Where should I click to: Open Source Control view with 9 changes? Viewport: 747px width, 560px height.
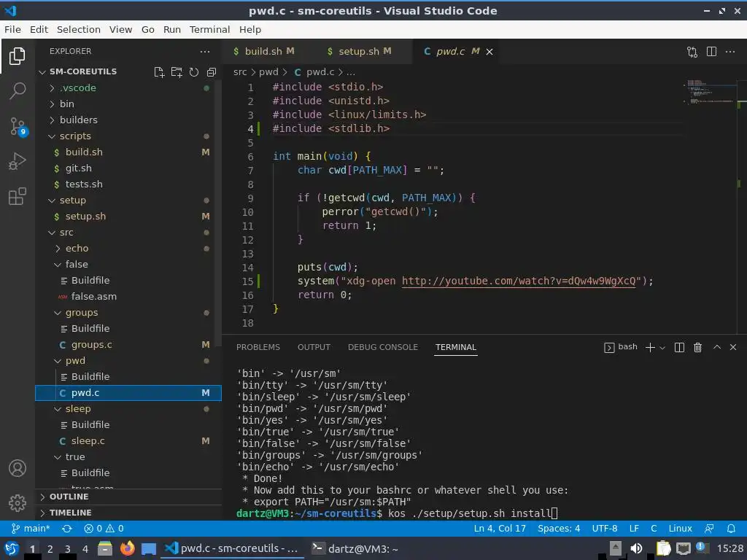[18, 127]
